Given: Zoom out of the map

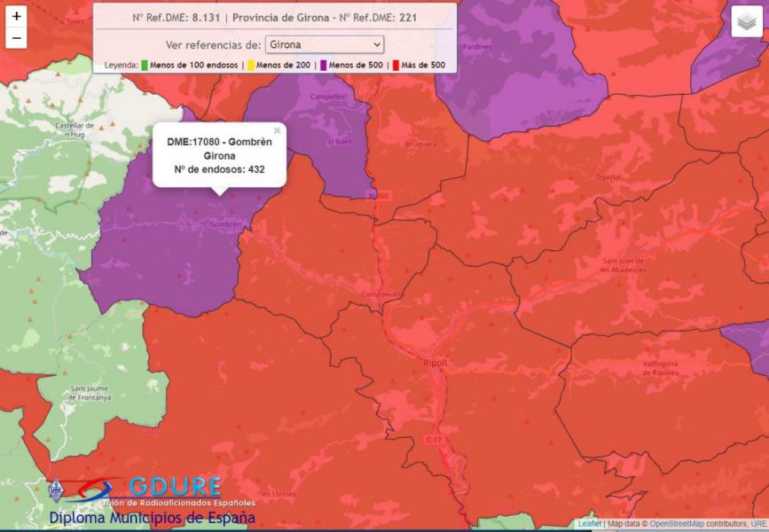Looking at the screenshot, I should click(16, 38).
